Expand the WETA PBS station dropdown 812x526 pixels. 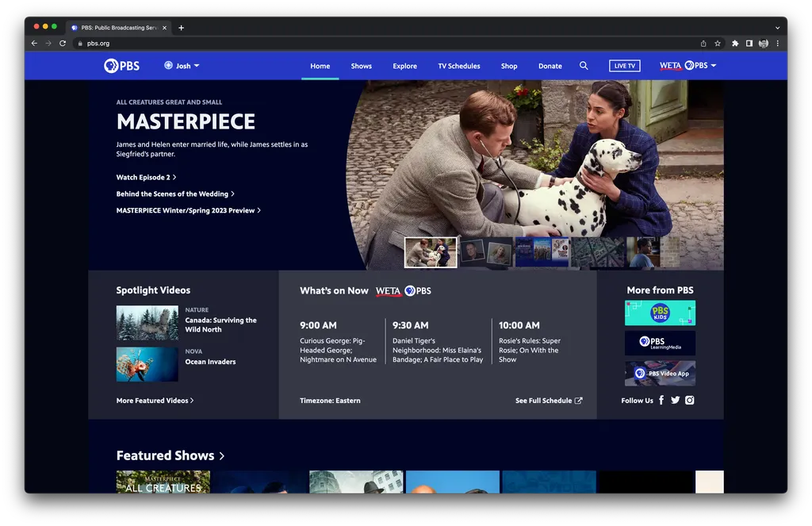point(688,66)
